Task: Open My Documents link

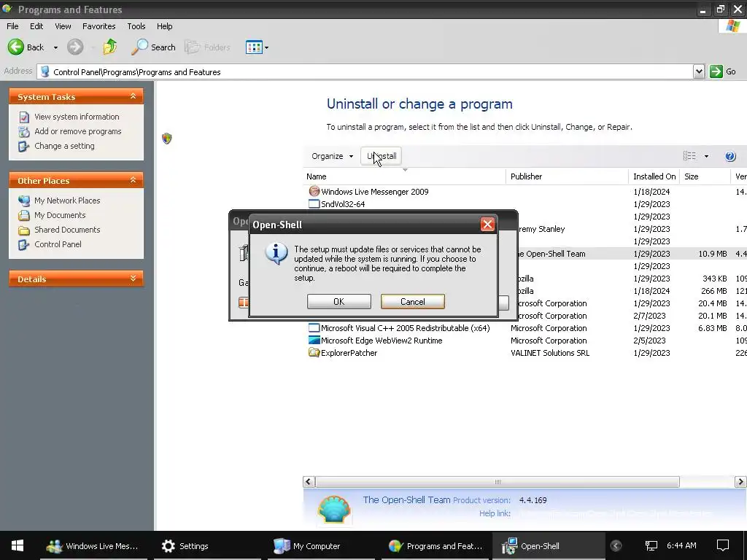Action: click(x=60, y=215)
